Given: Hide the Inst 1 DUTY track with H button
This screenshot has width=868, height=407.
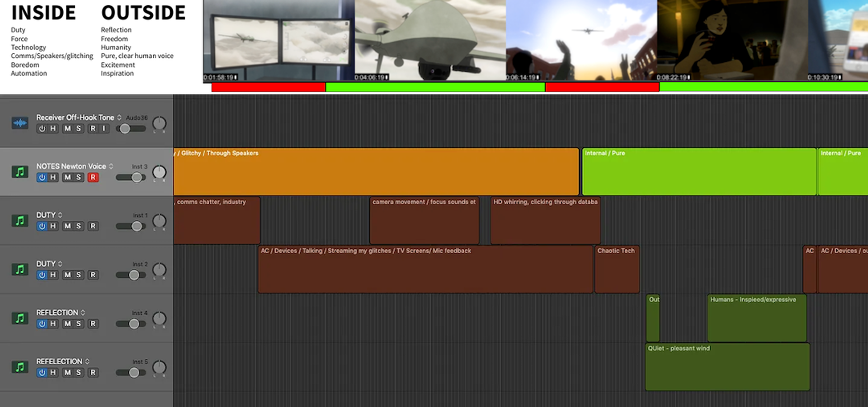Looking at the screenshot, I should click(53, 226).
